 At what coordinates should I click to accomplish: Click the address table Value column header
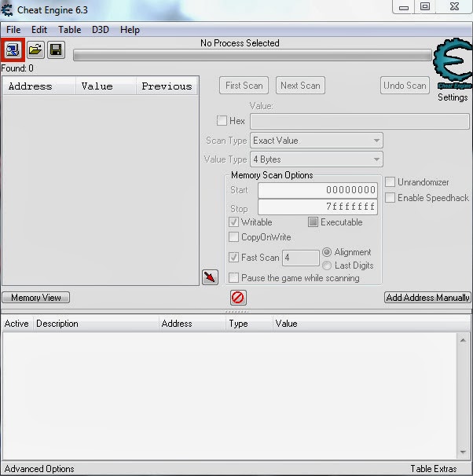click(372, 324)
